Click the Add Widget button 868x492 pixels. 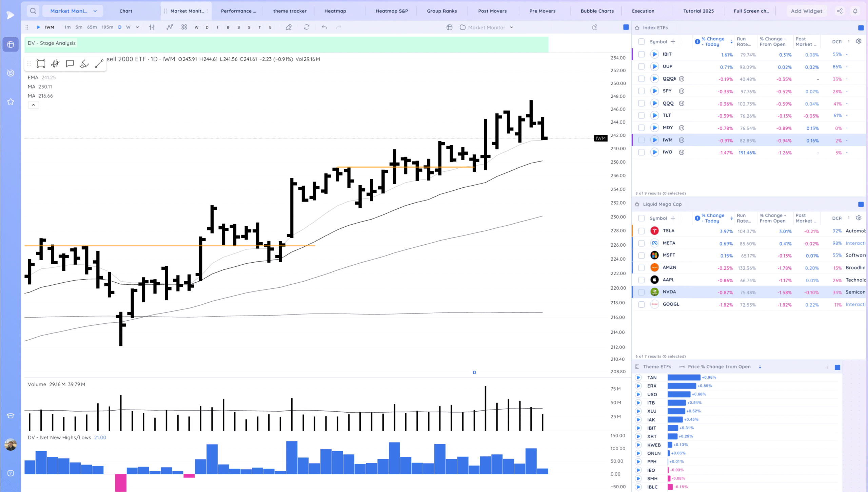point(806,11)
